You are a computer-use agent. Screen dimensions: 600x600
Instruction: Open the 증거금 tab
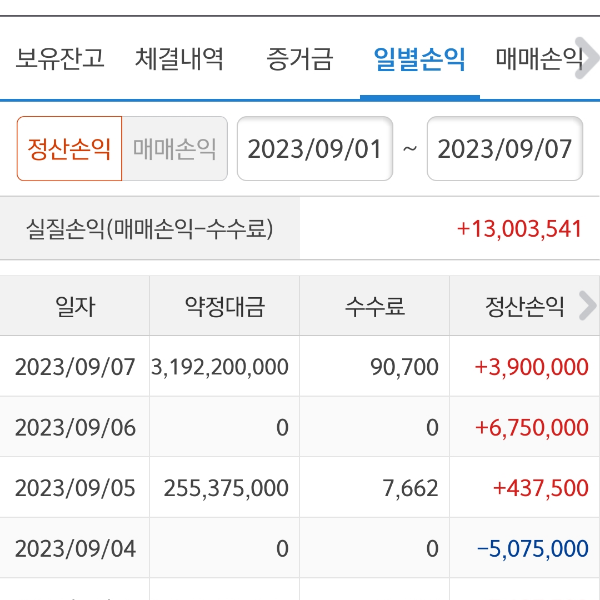click(x=299, y=59)
